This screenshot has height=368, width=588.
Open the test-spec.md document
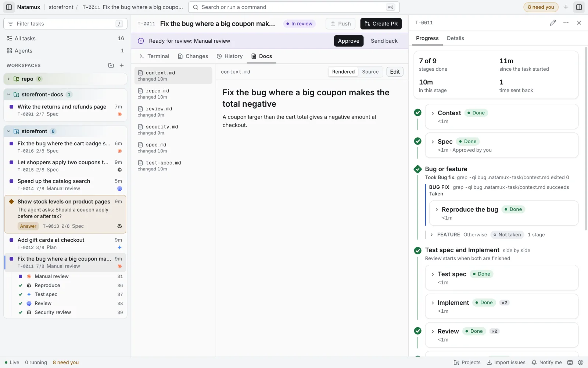coord(173,166)
